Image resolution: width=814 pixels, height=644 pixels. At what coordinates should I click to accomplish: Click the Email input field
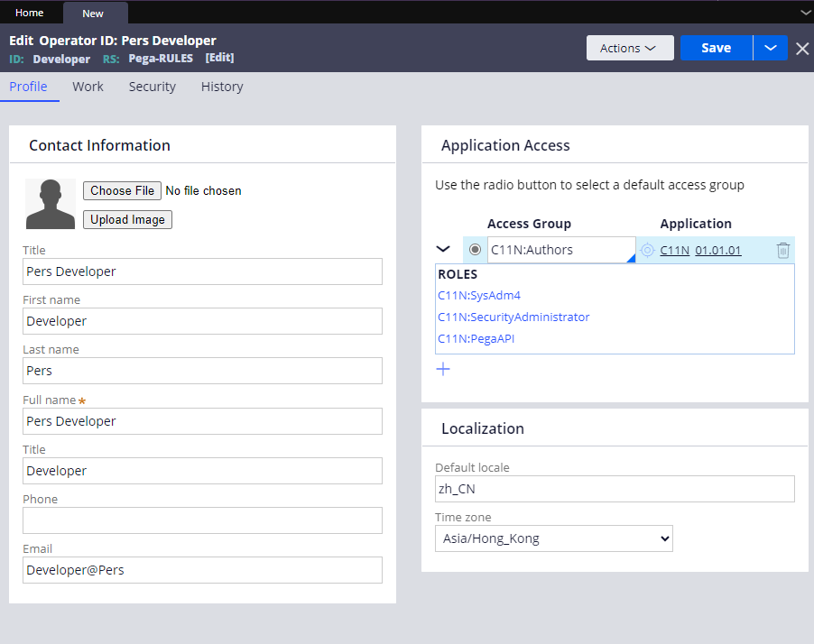pos(202,570)
